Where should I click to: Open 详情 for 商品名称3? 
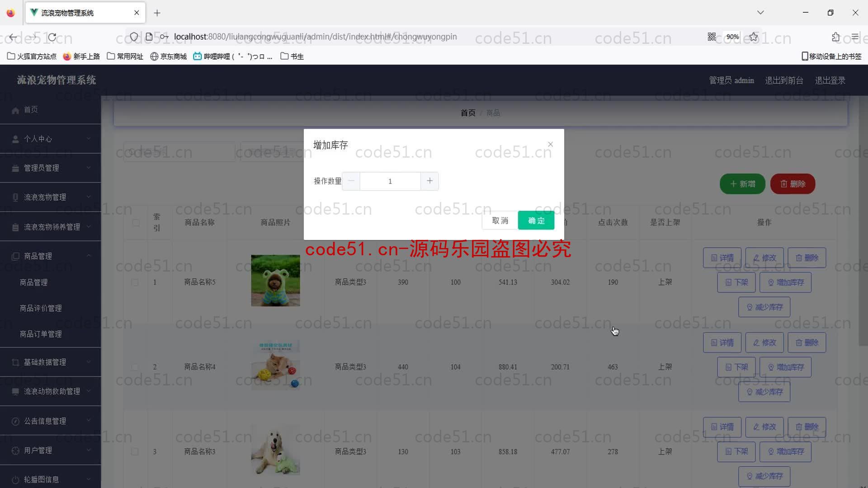[x=722, y=427]
